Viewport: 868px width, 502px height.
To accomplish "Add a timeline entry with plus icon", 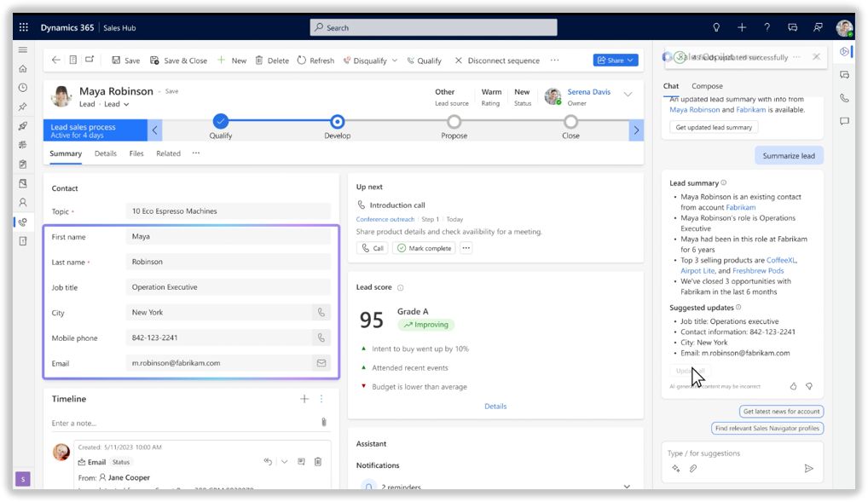I will tap(304, 399).
